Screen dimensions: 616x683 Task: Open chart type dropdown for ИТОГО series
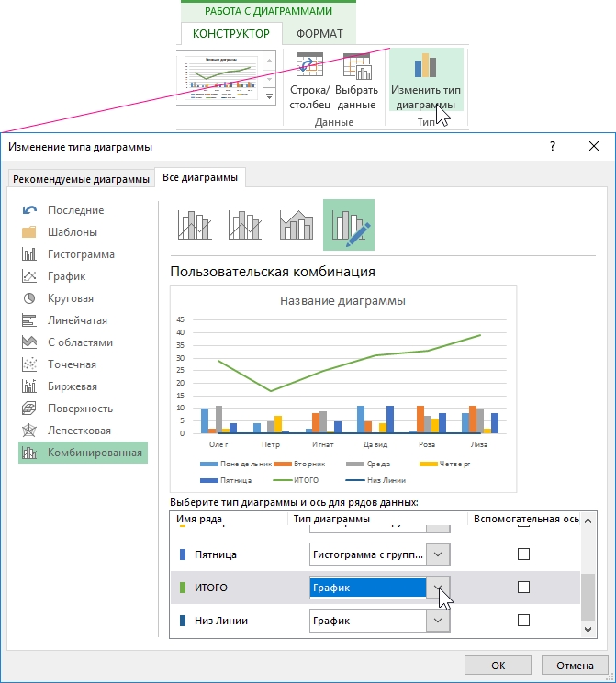point(439,588)
